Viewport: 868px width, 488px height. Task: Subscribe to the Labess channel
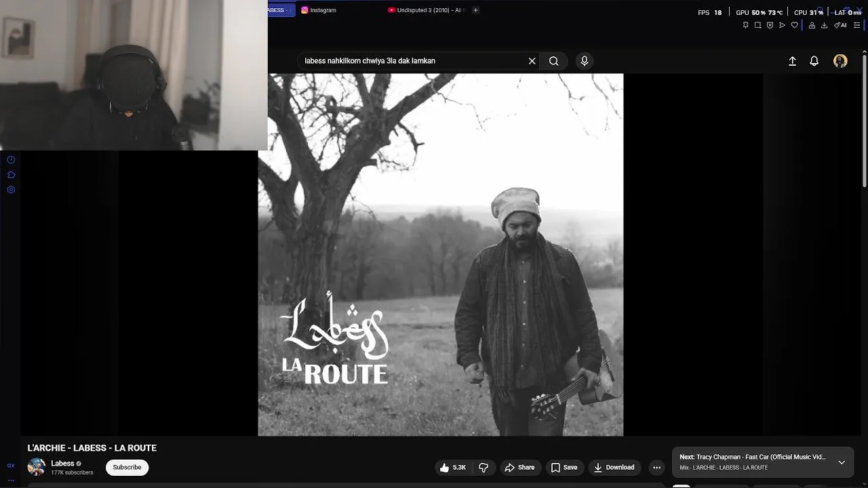[x=127, y=468]
